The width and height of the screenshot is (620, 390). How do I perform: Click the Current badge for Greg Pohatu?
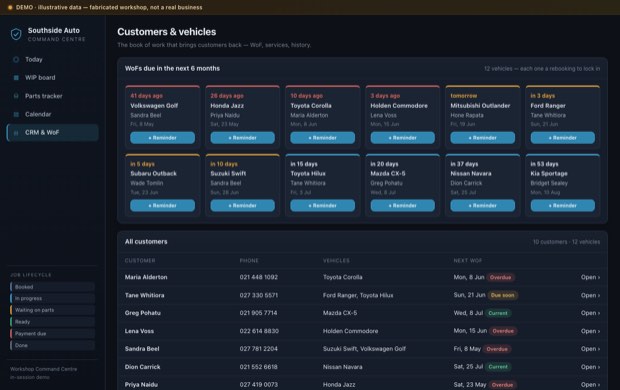tap(498, 313)
